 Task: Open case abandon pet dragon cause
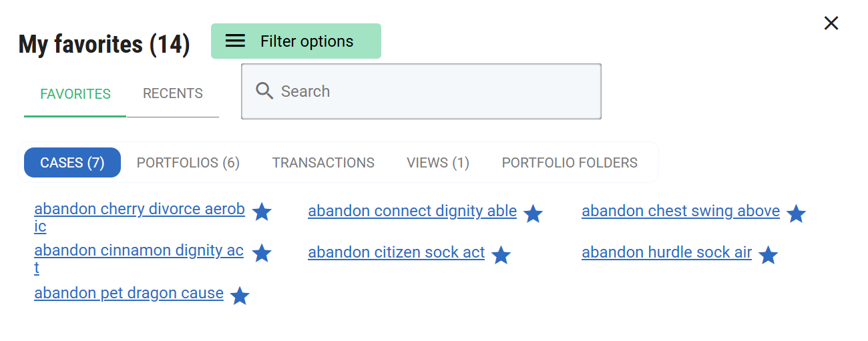[x=129, y=293]
